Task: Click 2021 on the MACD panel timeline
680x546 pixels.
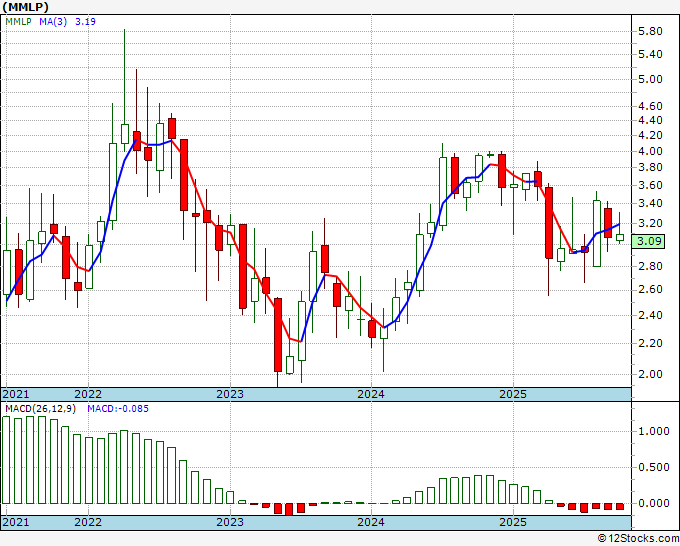Action: point(16,522)
